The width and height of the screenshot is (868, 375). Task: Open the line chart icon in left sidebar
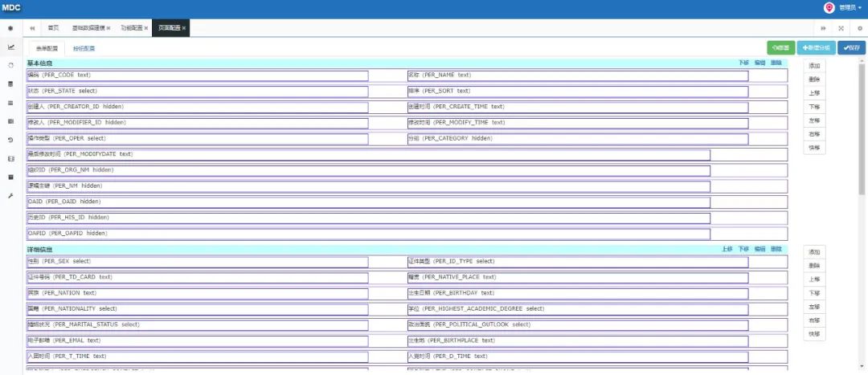(x=10, y=47)
